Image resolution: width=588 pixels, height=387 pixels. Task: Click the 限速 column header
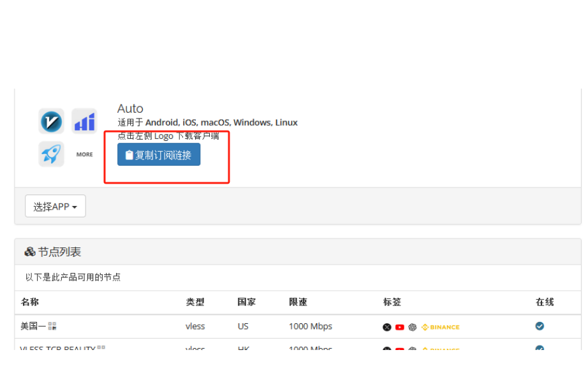298,302
